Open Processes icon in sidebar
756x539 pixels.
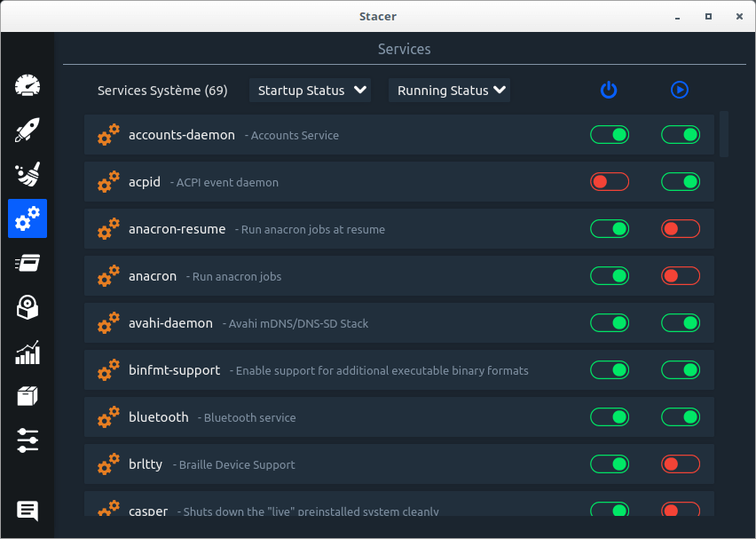pos(28,263)
